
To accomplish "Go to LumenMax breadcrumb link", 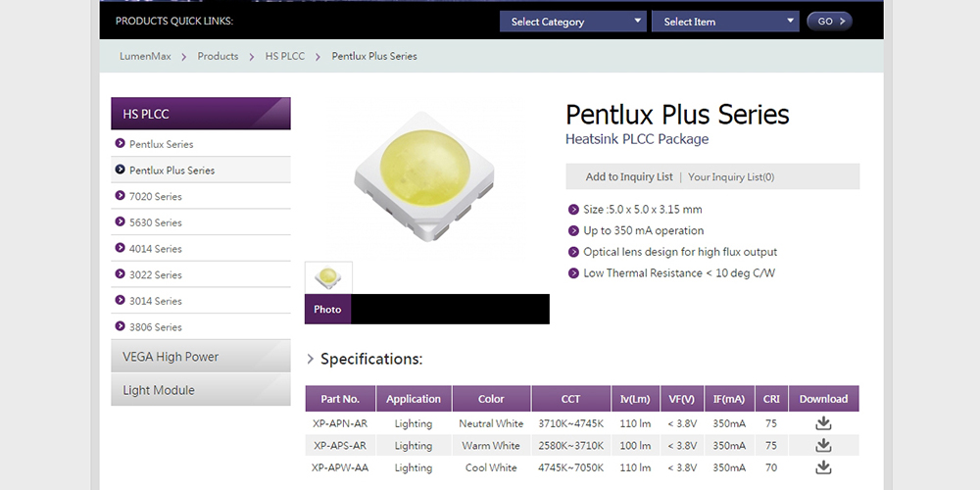I will click(145, 56).
